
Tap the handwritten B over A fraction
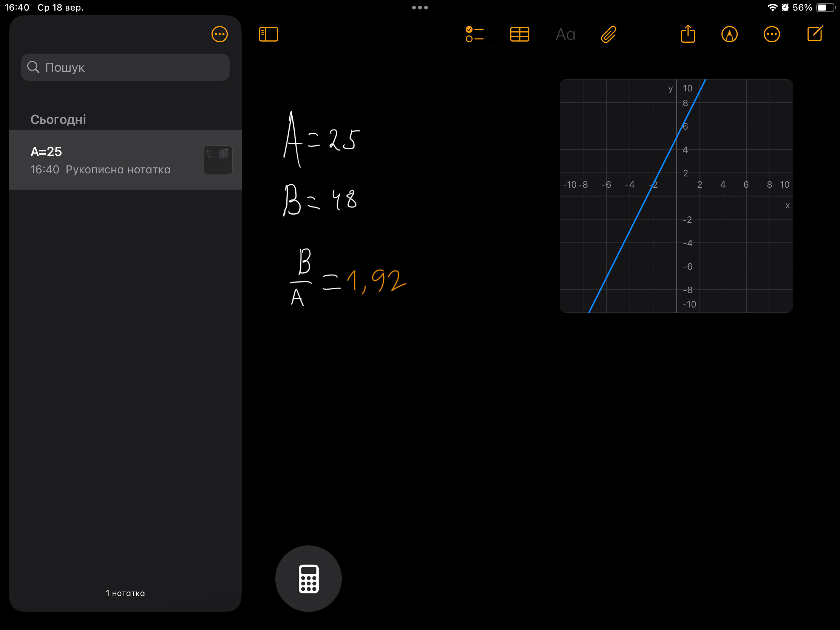point(301,277)
